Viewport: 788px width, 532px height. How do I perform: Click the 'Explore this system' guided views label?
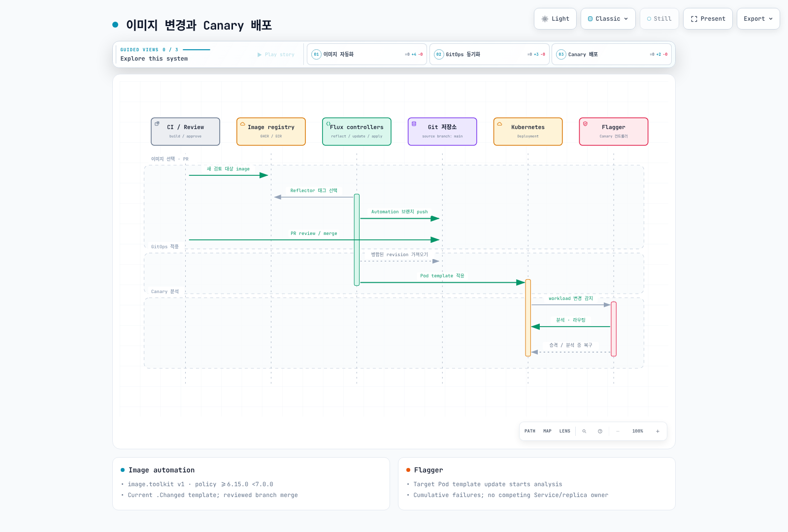tap(154, 59)
